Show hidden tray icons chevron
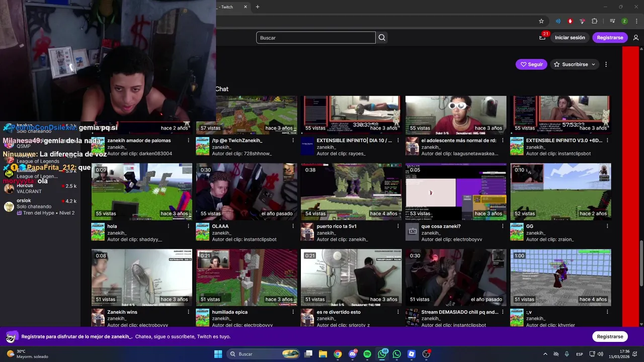Viewport: 644px width, 362px height. 545,354
